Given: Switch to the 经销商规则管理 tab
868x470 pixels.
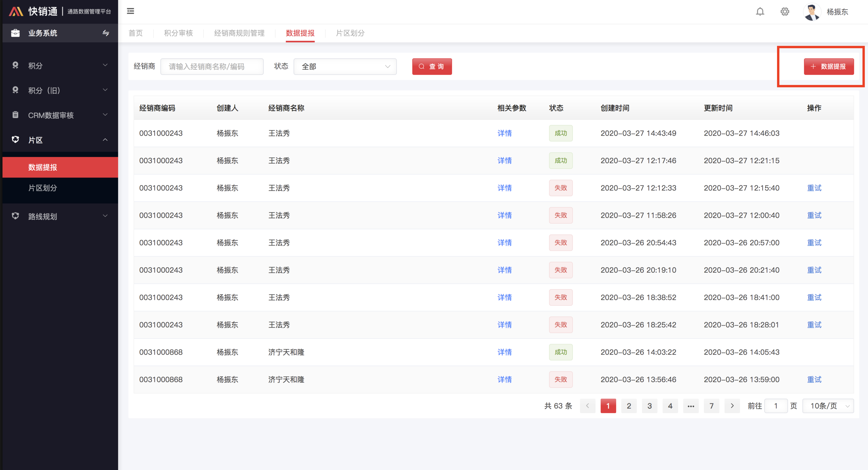Looking at the screenshot, I should click(x=239, y=33).
